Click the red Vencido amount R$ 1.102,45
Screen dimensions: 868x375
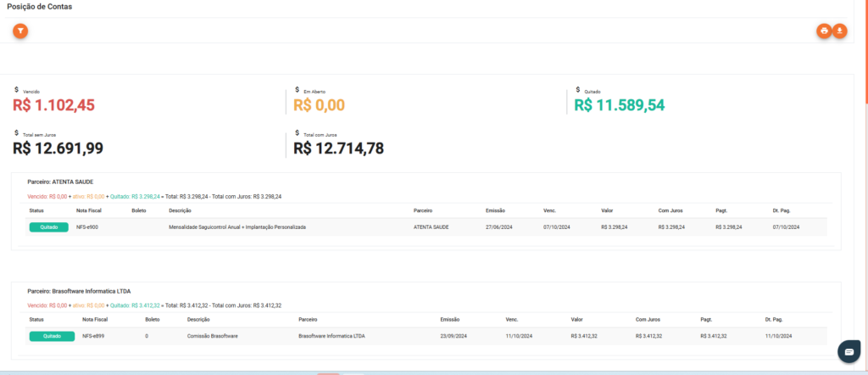point(54,105)
